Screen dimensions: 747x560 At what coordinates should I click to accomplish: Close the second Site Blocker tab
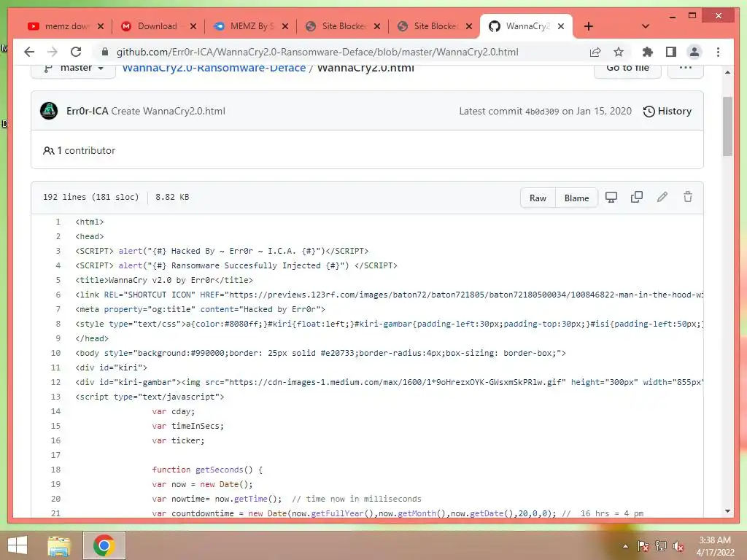point(469,26)
